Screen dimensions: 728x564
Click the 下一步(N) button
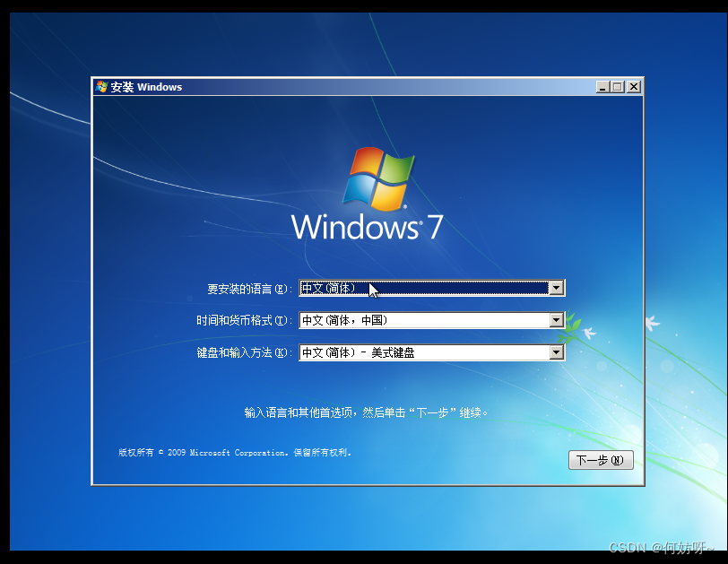point(601,460)
